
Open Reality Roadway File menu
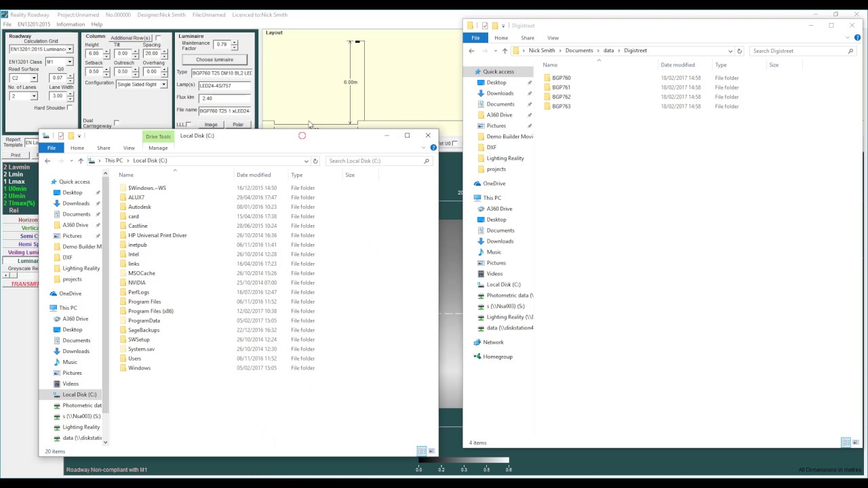click(7, 24)
